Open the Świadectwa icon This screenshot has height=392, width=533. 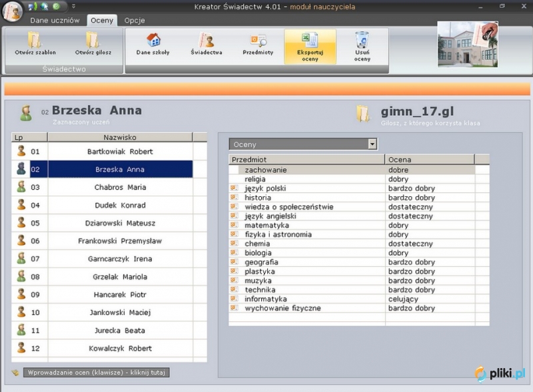pyautogui.click(x=207, y=39)
